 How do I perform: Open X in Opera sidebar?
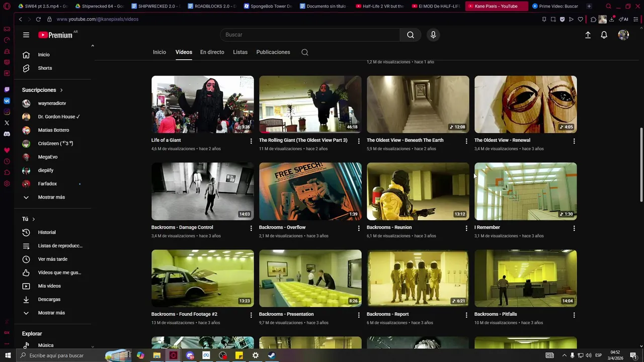coord(7,123)
